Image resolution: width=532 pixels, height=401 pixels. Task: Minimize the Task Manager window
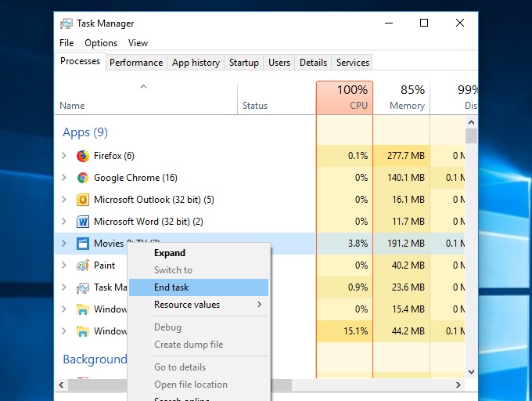coord(389,23)
